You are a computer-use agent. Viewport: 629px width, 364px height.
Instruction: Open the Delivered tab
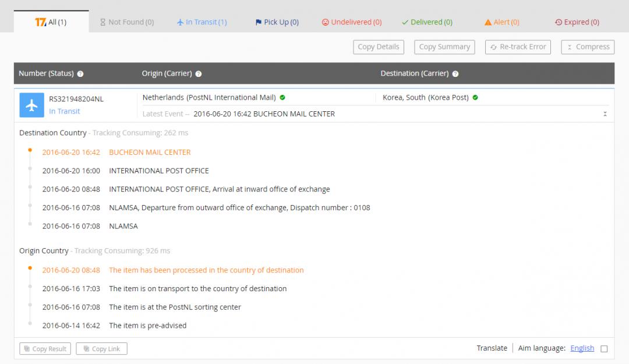point(427,22)
